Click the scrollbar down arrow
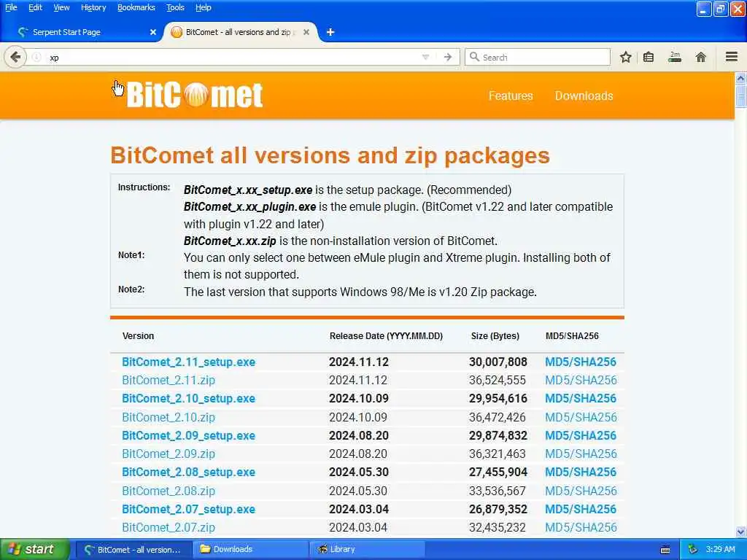The image size is (747, 560). click(x=740, y=532)
